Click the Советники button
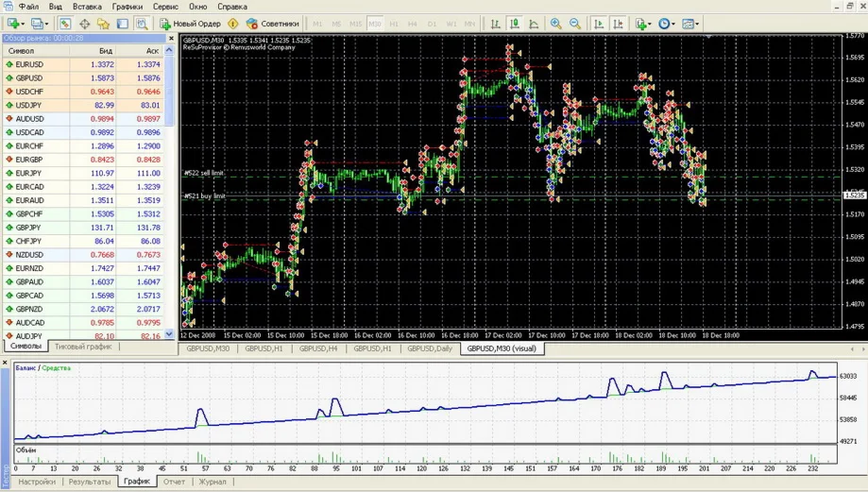This screenshot has width=868, height=492. tap(273, 24)
